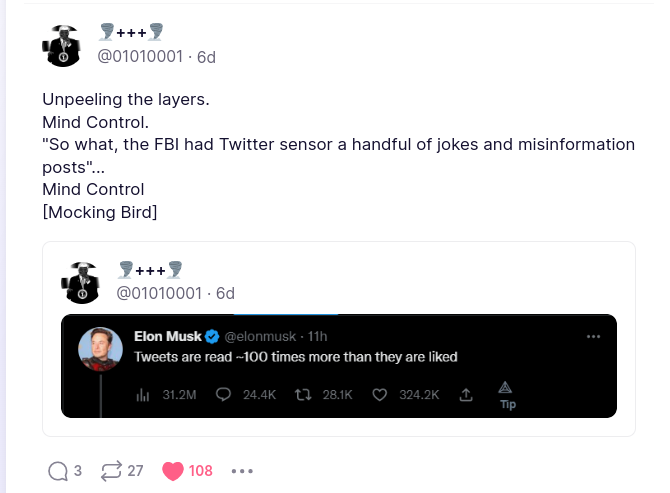Open the quoted post's @01010001 handle
Image resolution: width=670 pixels, height=493 pixels.
pos(160,293)
